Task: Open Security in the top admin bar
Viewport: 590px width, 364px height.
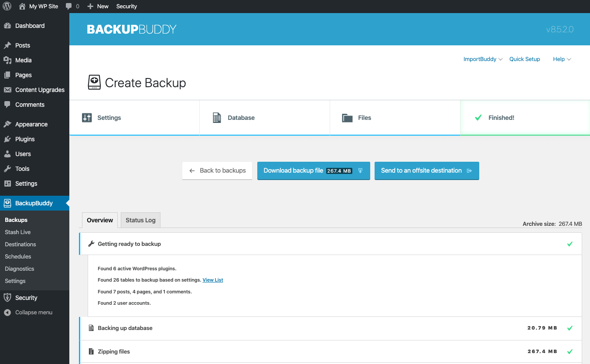Action: 126,7
